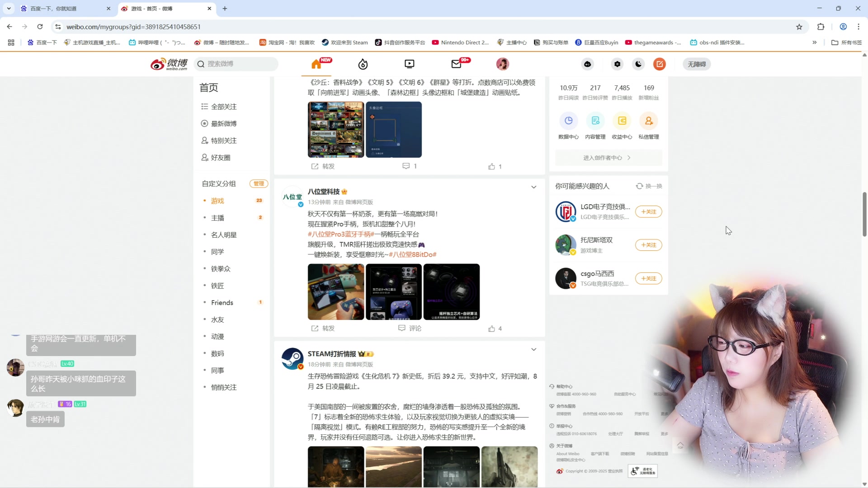Expand hidden bookmarks chevron

(815, 42)
